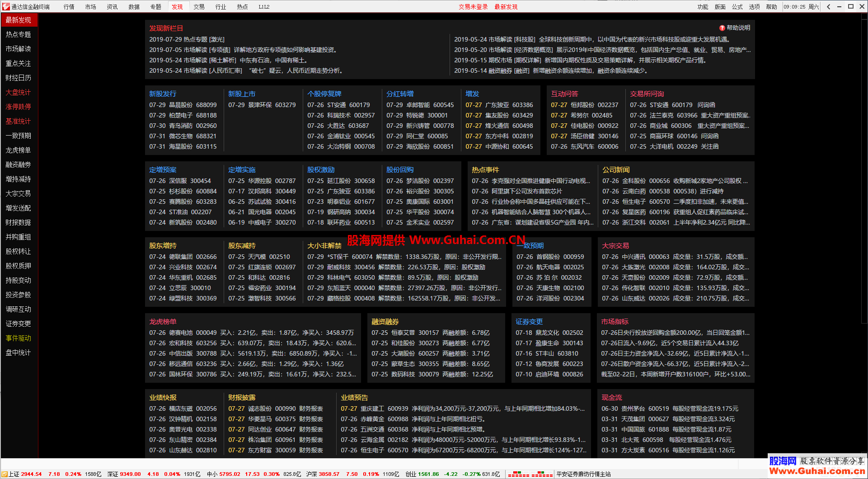Select 市场解读 in the sidebar
The height and width of the screenshot is (479, 868).
pyautogui.click(x=19, y=49)
